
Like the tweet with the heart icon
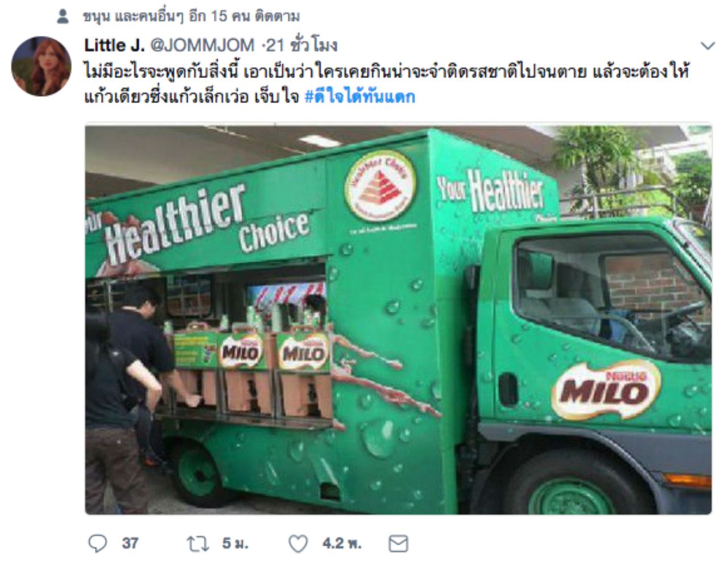298,544
